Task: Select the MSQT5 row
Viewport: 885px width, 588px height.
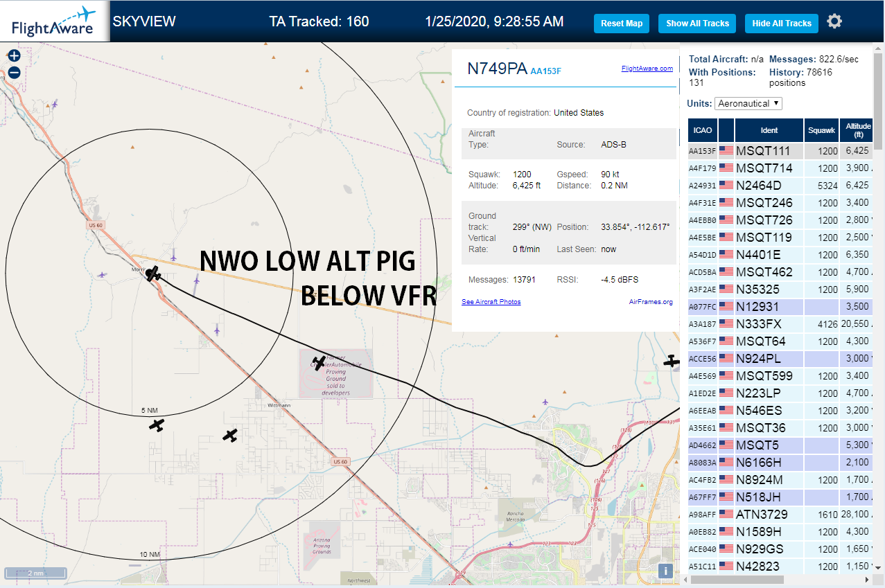Action: coord(782,445)
